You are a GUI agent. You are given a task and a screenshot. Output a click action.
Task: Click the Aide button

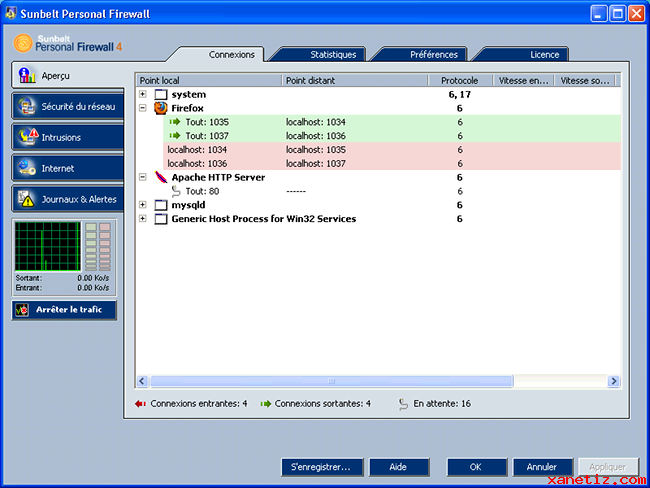click(x=399, y=467)
